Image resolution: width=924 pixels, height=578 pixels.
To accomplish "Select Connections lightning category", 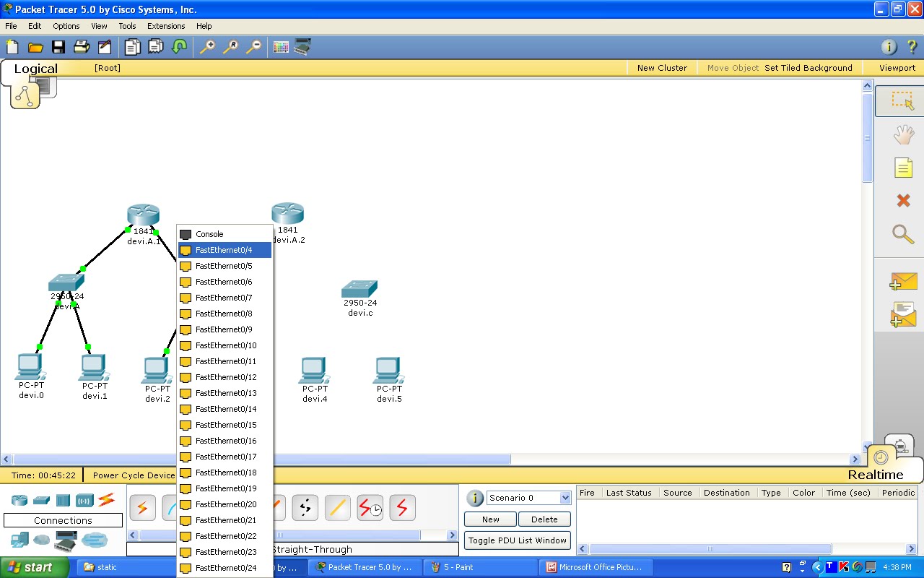I will pyautogui.click(x=106, y=499).
